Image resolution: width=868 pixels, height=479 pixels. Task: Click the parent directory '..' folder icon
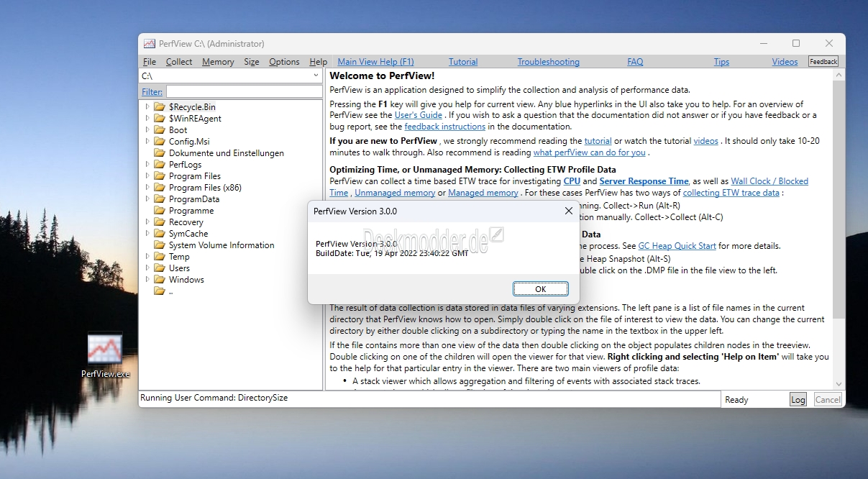(160, 291)
